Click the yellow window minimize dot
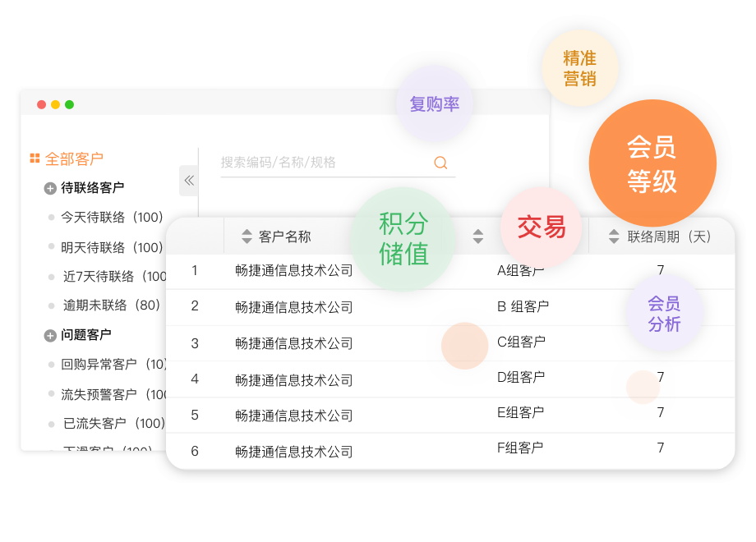This screenshot has height=542, width=756. pyautogui.click(x=56, y=104)
